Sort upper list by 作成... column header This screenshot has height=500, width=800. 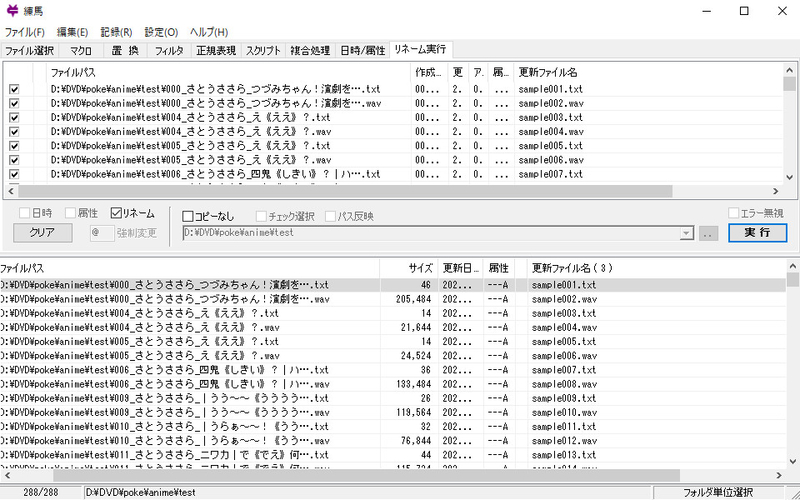[430, 73]
